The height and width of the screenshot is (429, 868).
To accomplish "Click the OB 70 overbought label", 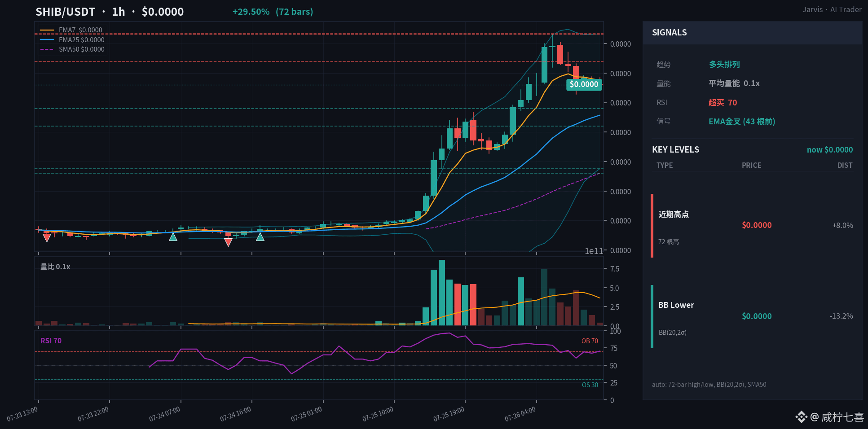I will coord(590,341).
